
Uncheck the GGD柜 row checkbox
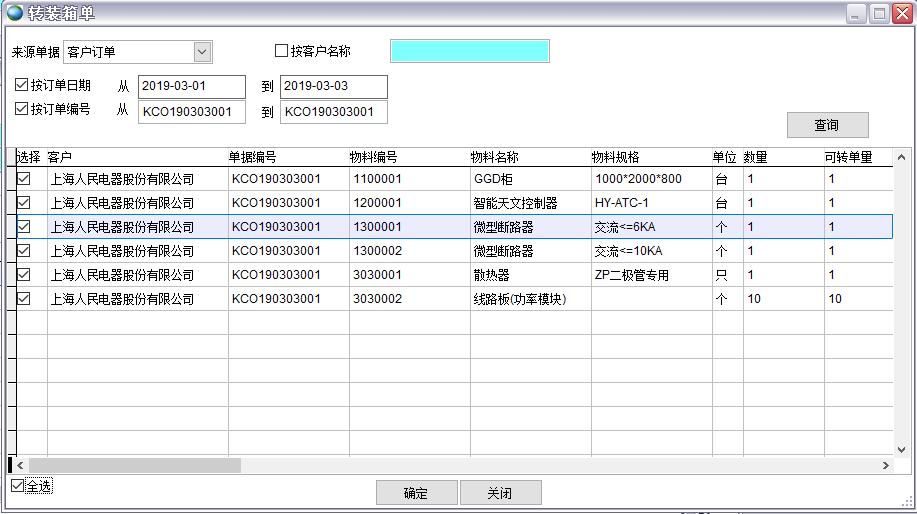(x=24, y=179)
